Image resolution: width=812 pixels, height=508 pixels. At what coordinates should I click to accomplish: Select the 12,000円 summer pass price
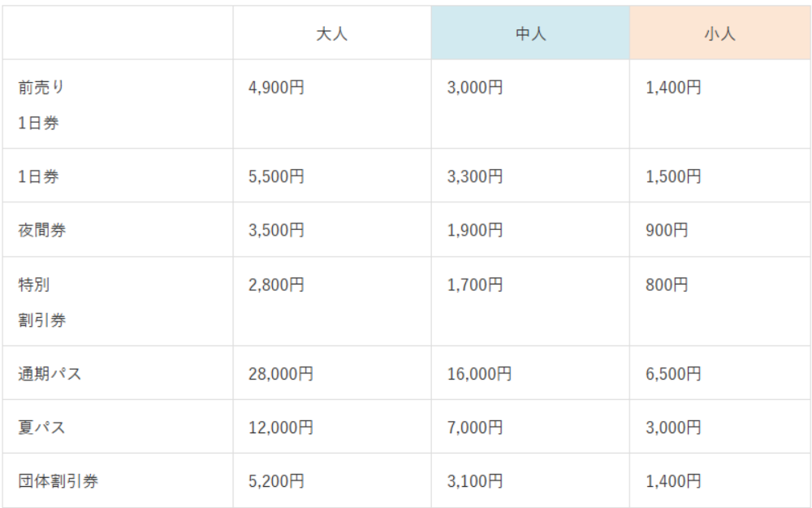coord(280,427)
